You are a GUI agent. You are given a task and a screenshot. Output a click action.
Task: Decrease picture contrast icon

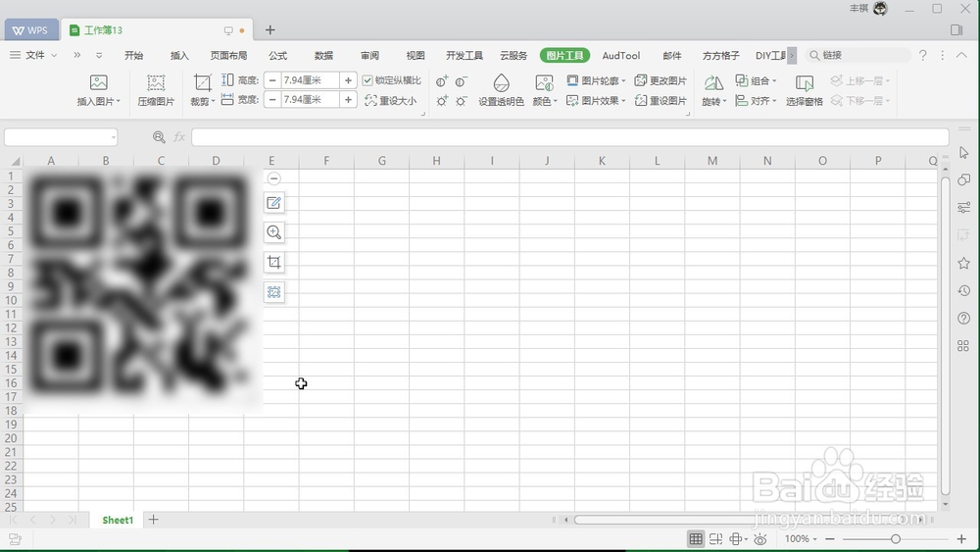[x=462, y=81]
